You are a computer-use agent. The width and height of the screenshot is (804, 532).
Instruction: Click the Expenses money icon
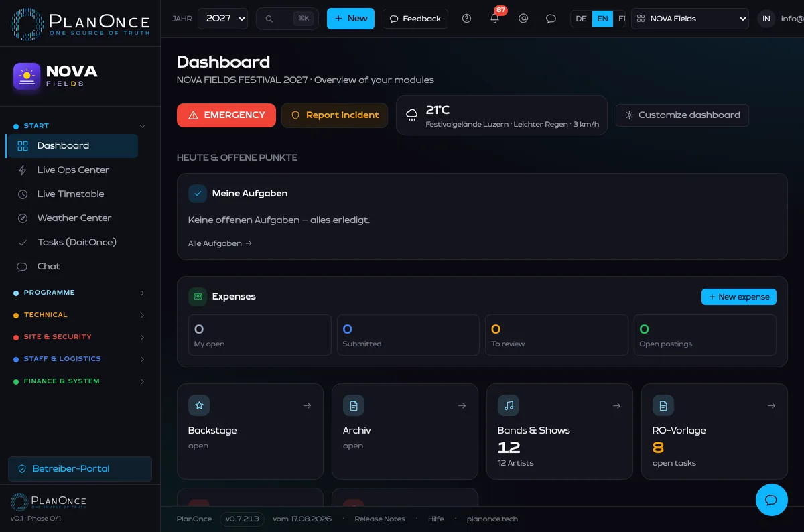198,297
